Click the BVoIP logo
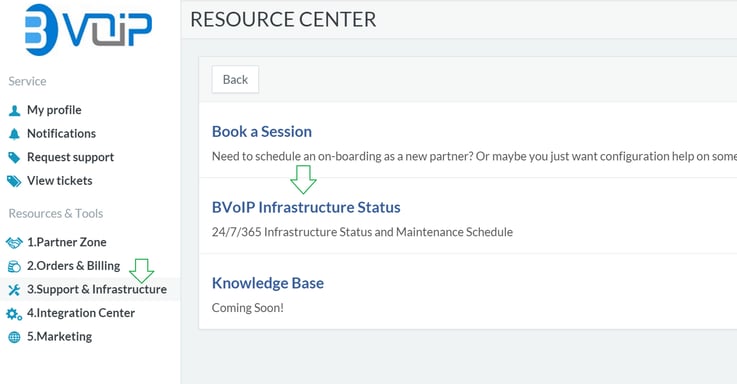Screen dimensions: 737x384 pos(88,30)
